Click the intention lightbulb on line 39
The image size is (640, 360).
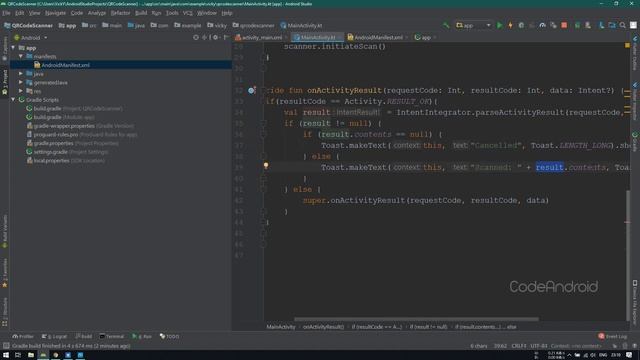click(266, 165)
